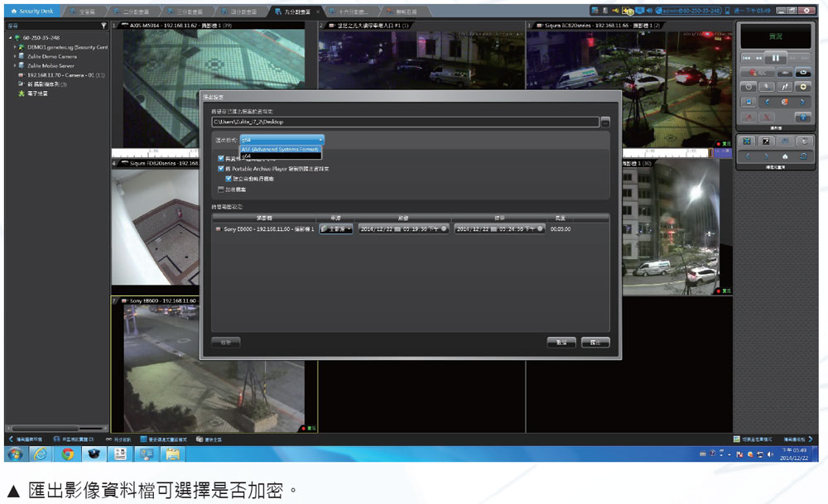The height and width of the screenshot is (504, 828).
Task: Open the Security Desk home tab
Action: pos(33,11)
